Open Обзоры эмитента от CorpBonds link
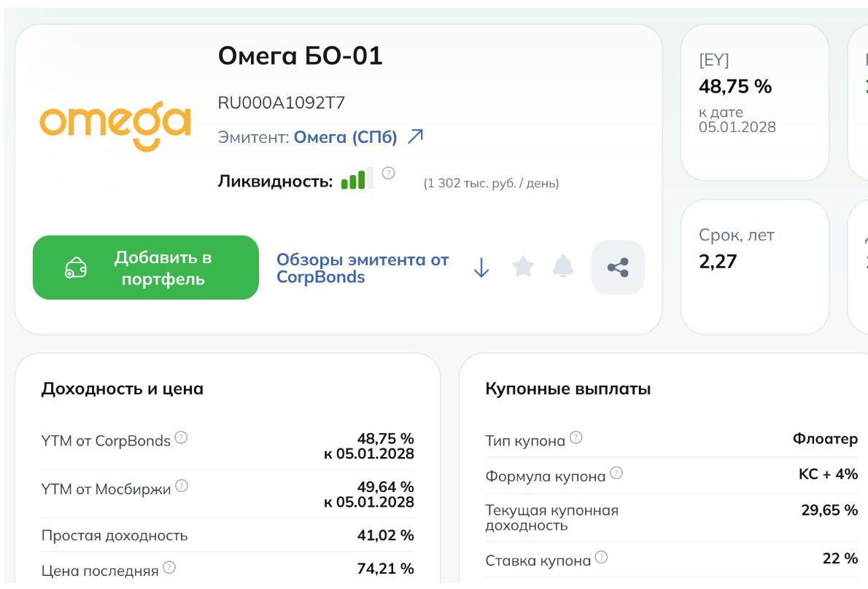The width and height of the screenshot is (868, 589). pyautogui.click(x=363, y=268)
